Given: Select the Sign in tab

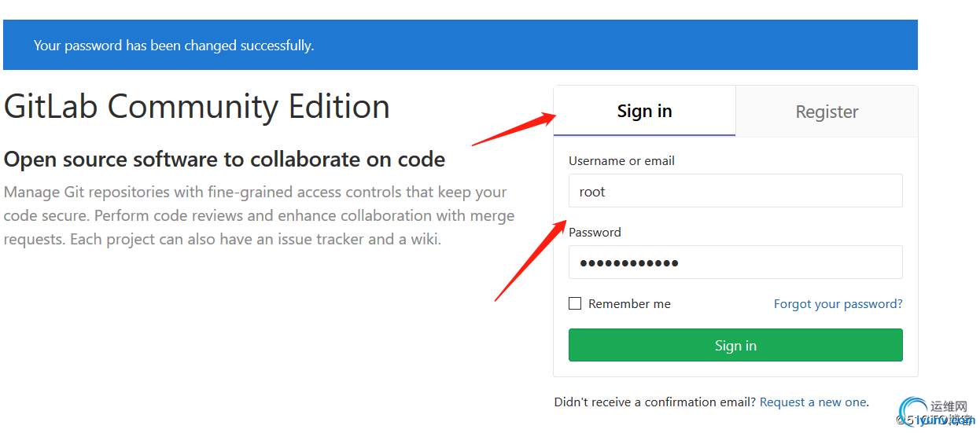Looking at the screenshot, I should pyautogui.click(x=644, y=111).
